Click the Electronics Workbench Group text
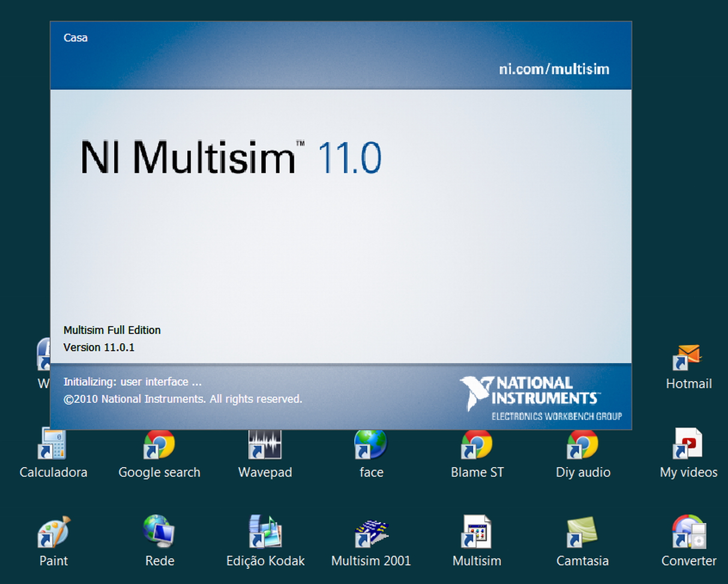 pos(557,416)
